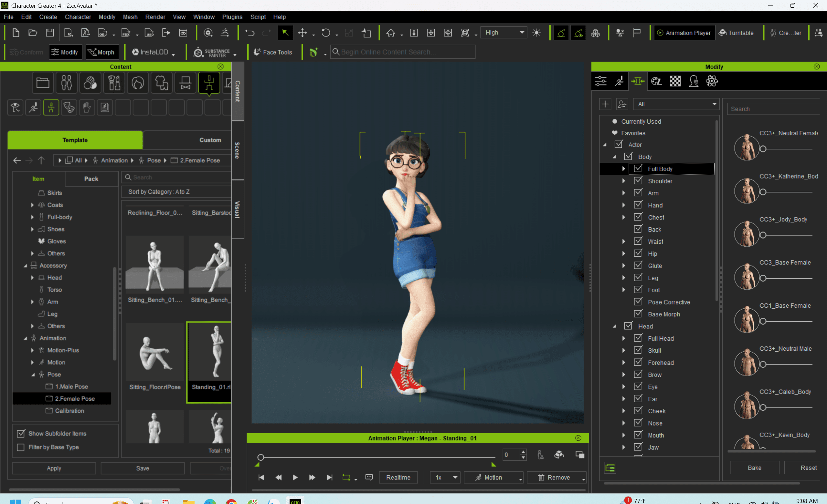This screenshot has height=504, width=827.
Task: Open the Motion Pose tab icon in Modify
Action: (619, 81)
